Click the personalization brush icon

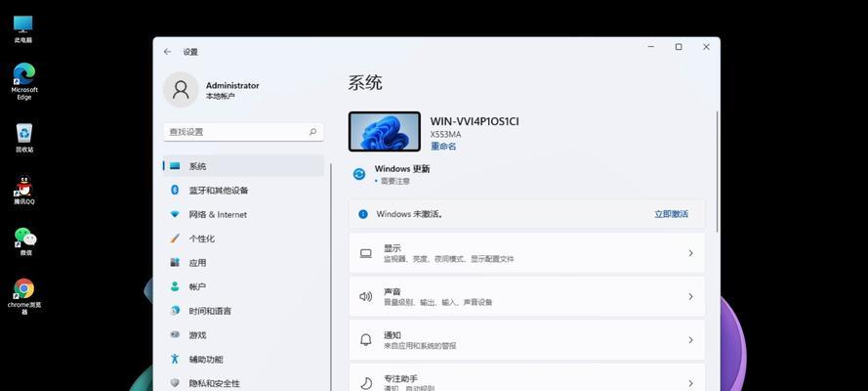point(175,239)
